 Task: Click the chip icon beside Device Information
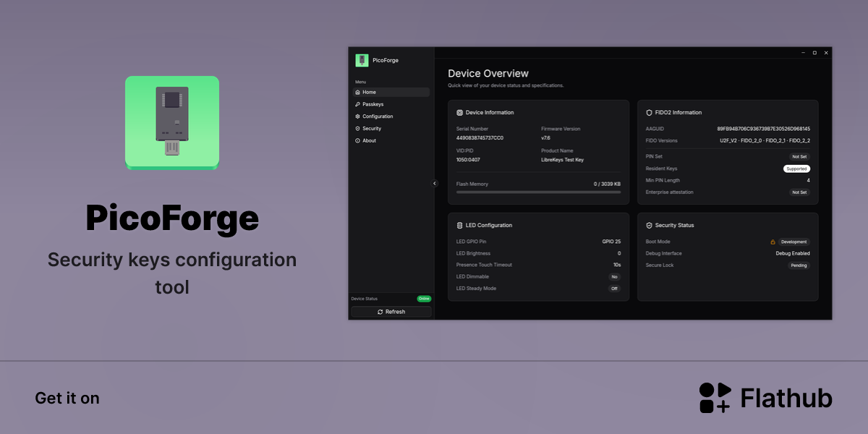tap(459, 113)
